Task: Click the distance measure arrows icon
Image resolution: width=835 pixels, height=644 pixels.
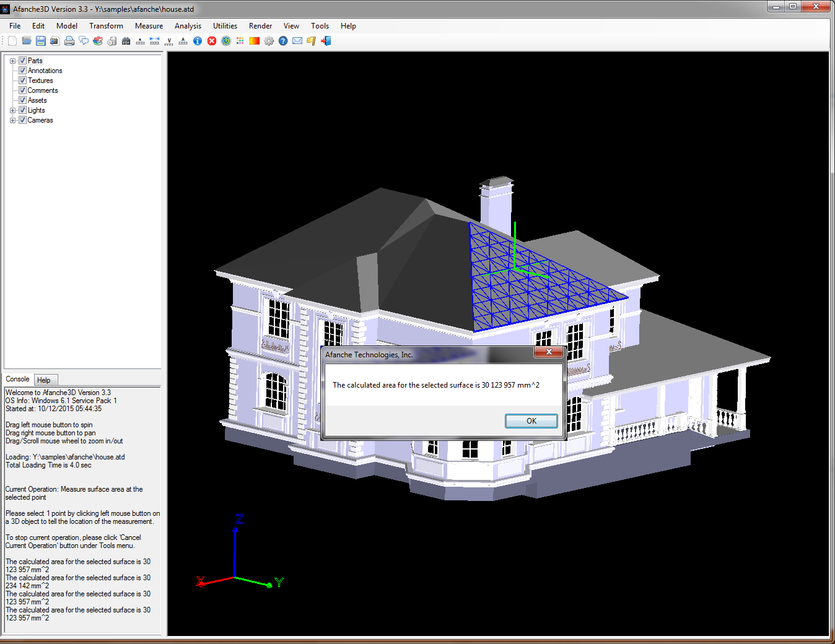Action: (155, 41)
